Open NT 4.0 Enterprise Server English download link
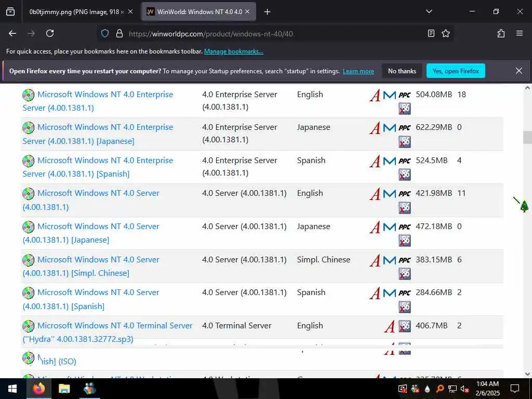This screenshot has height=399, width=532. pos(98,101)
